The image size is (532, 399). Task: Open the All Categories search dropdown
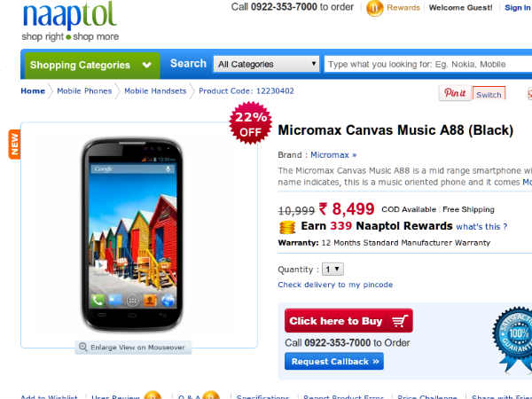pos(266,64)
